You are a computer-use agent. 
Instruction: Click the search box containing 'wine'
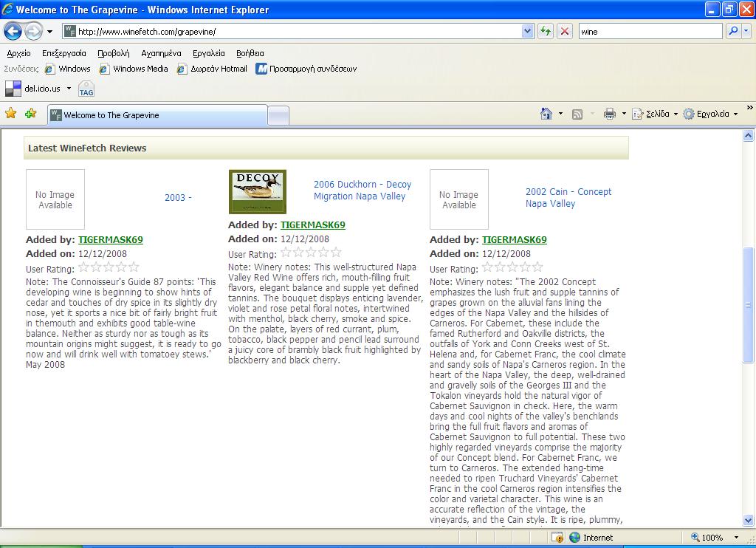(x=650, y=32)
